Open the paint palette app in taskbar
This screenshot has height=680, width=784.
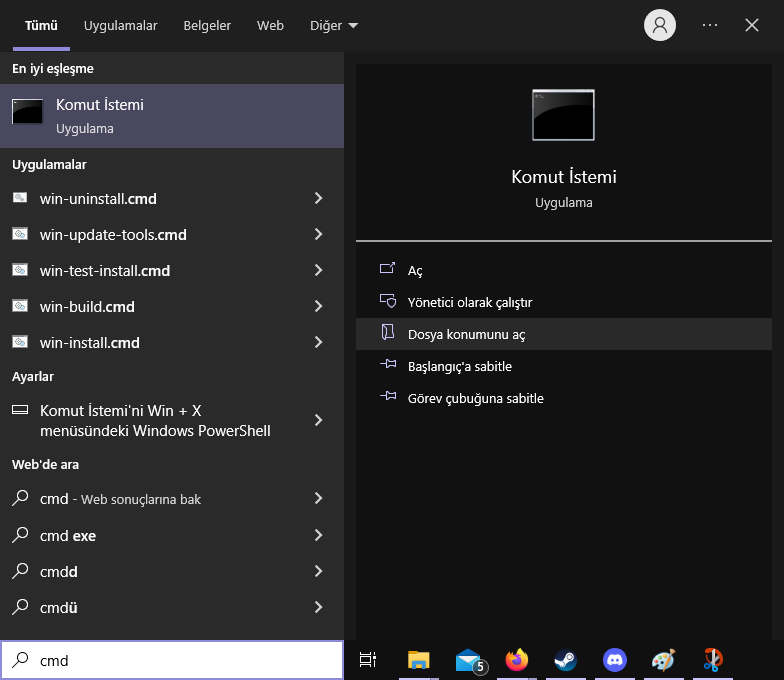[663, 660]
